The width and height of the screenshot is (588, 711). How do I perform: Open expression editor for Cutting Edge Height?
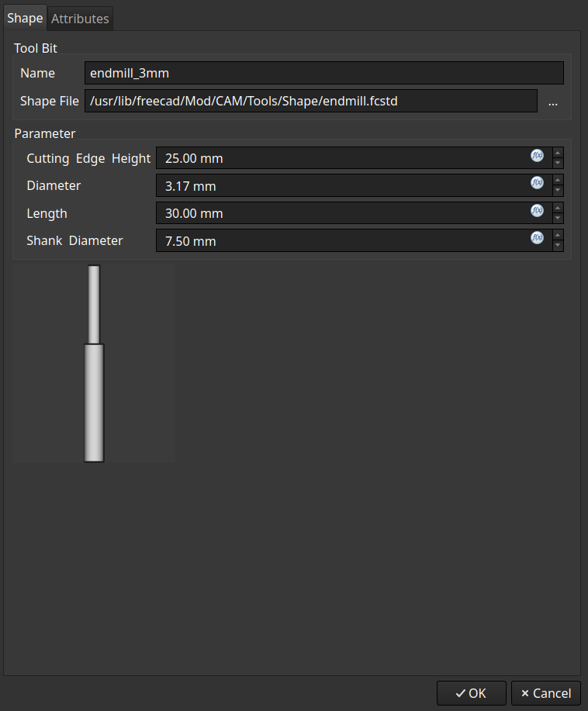537,156
